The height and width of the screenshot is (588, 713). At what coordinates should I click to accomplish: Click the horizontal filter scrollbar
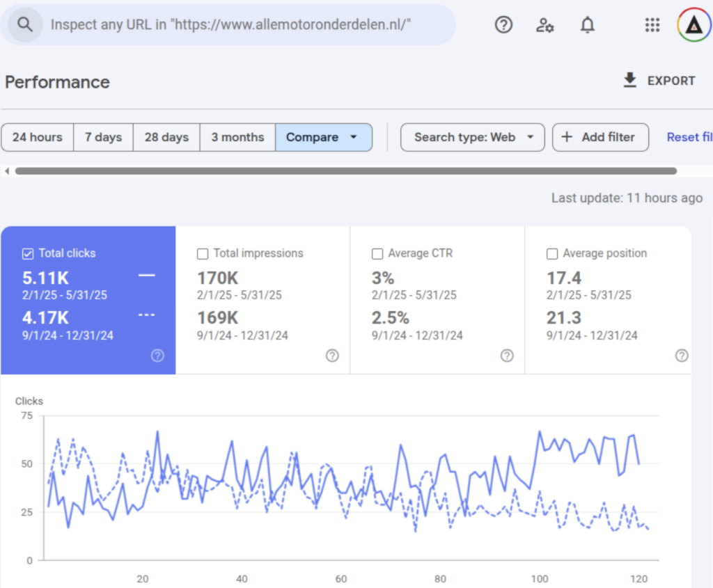[x=345, y=171]
